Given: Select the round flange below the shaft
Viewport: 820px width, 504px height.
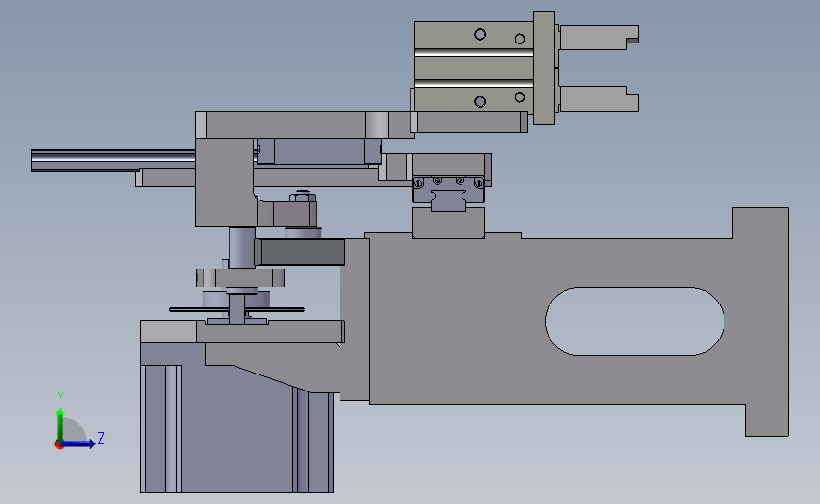Looking at the screenshot, I should (x=240, y=278).
